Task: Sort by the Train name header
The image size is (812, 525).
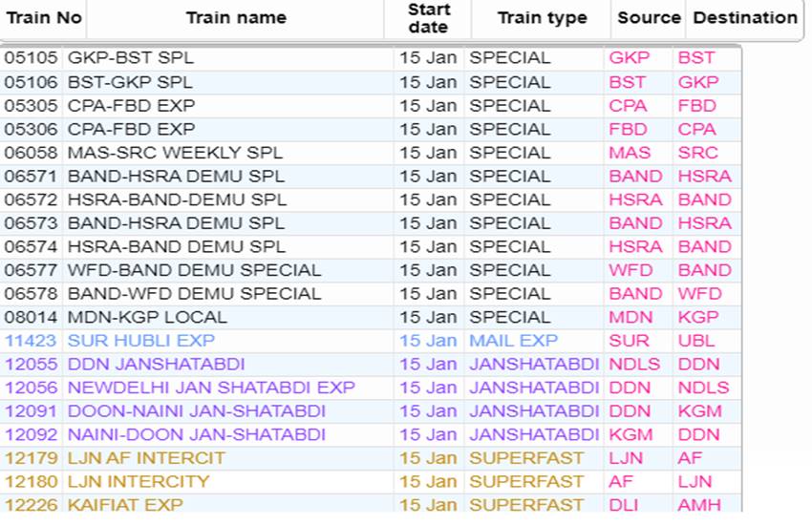Action: coord(235,18)
